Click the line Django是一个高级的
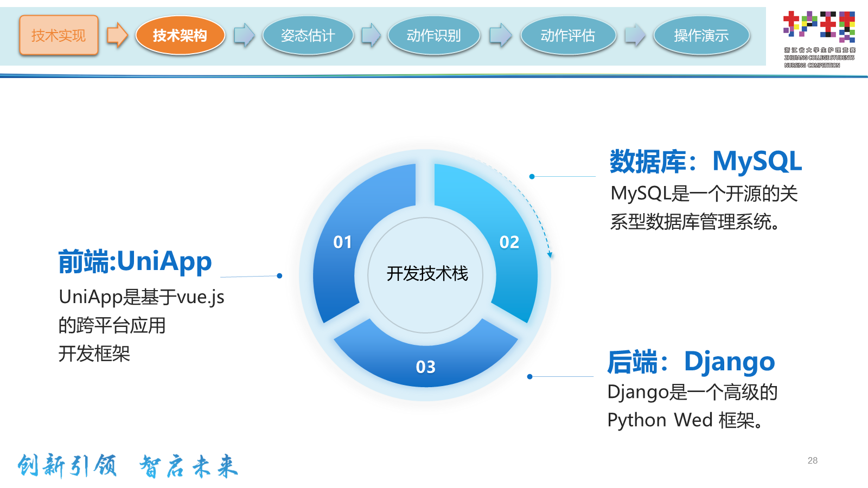 (x=693, y=392)
